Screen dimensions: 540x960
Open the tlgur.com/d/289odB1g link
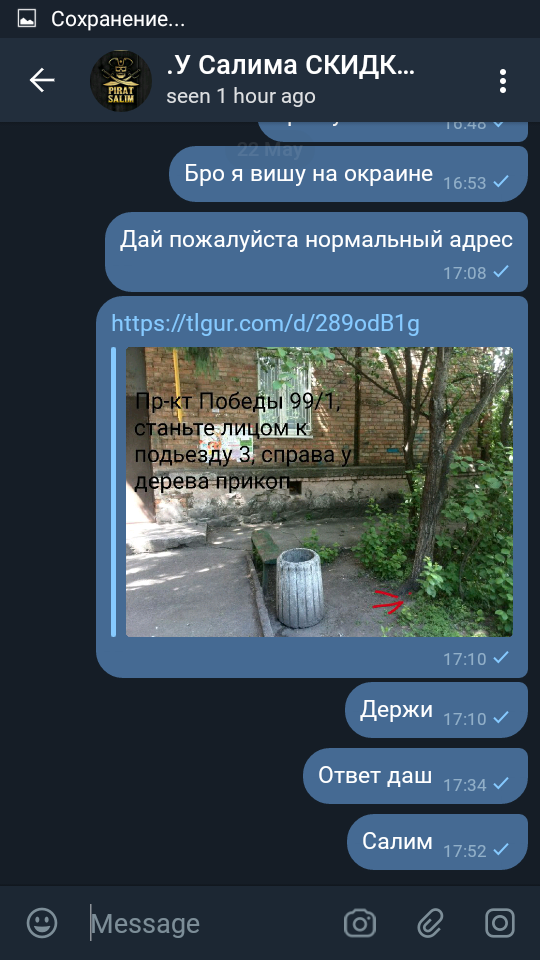pyautogui.click(x=265, y=323)
